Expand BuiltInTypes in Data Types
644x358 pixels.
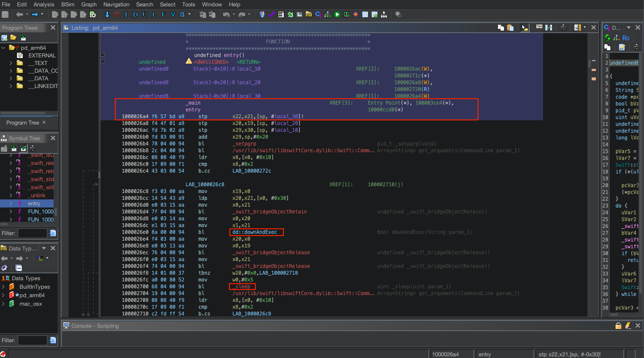click(3, 287)
